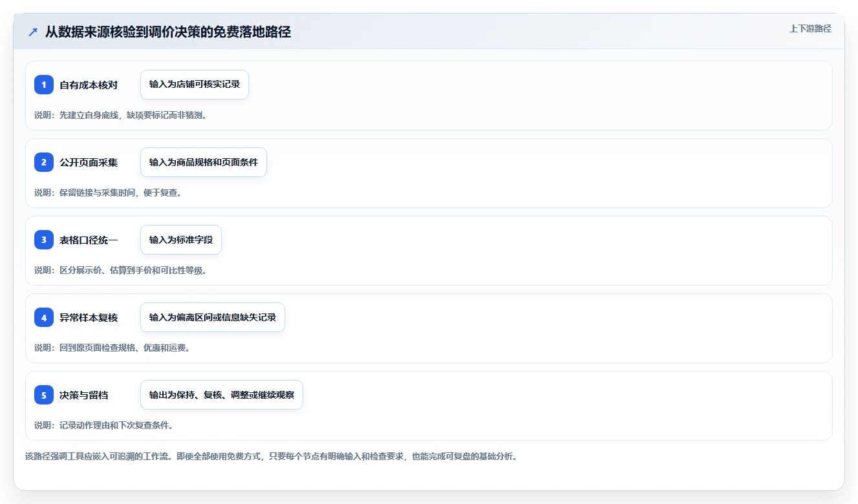The height and width of the screenshot is (504, 858).
Task: Click the 输出为保持、复核、调整或继续观察 tag
Action: (222, 395)
